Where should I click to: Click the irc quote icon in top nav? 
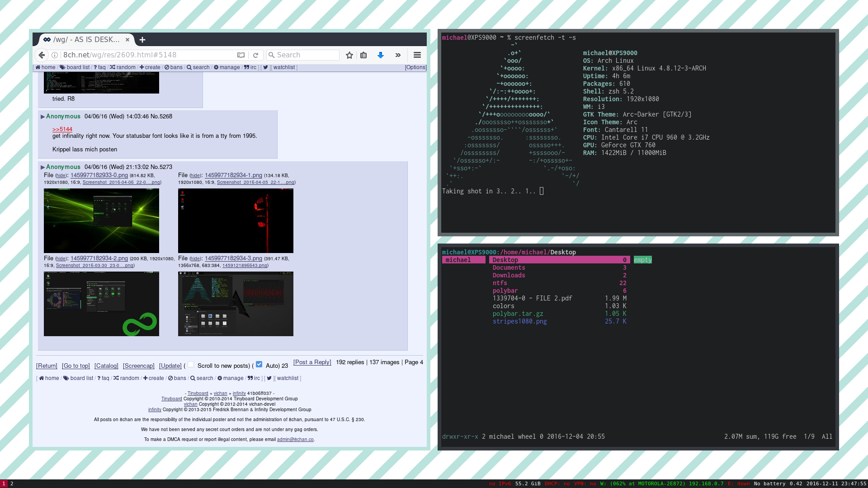click(246, 67)
